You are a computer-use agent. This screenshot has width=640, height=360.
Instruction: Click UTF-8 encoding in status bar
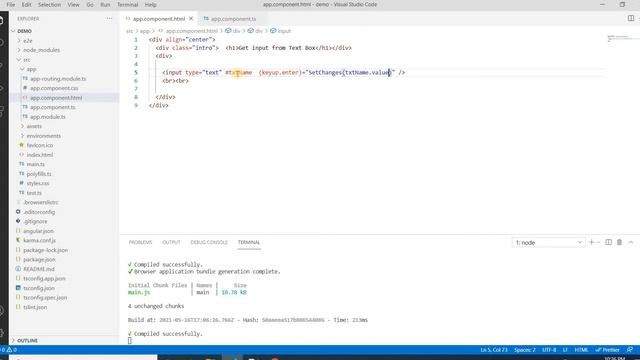point(549,350)
